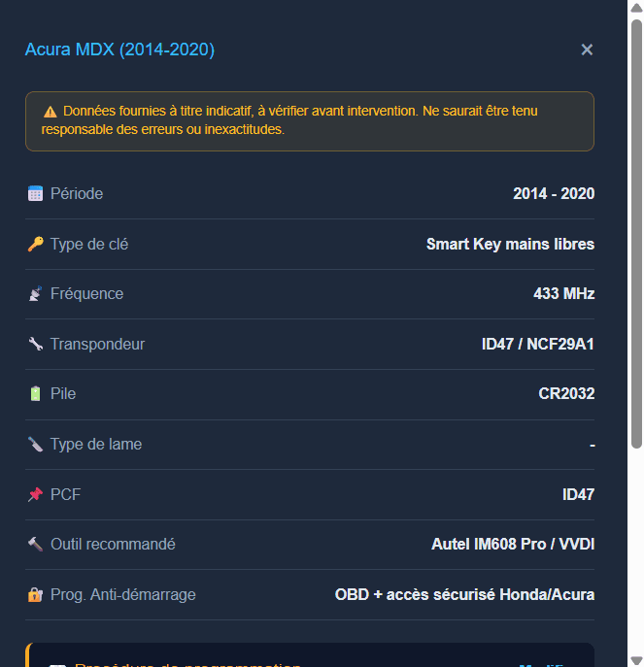Click the Transpondeur label
The width and height of the screenshot is (644, 667).
[97, 344]
